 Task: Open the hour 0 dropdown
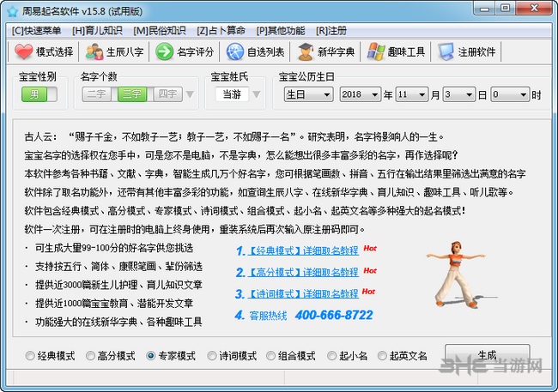click(510, 94)
